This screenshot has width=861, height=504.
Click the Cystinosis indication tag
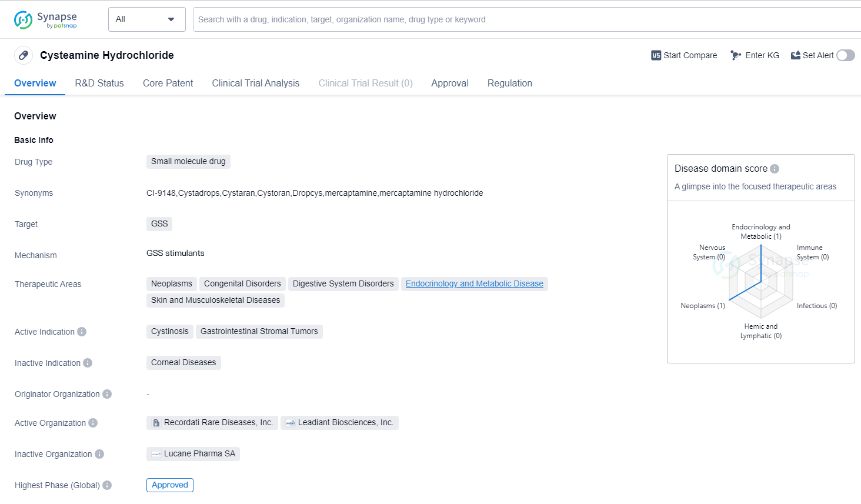pos(169,332)
